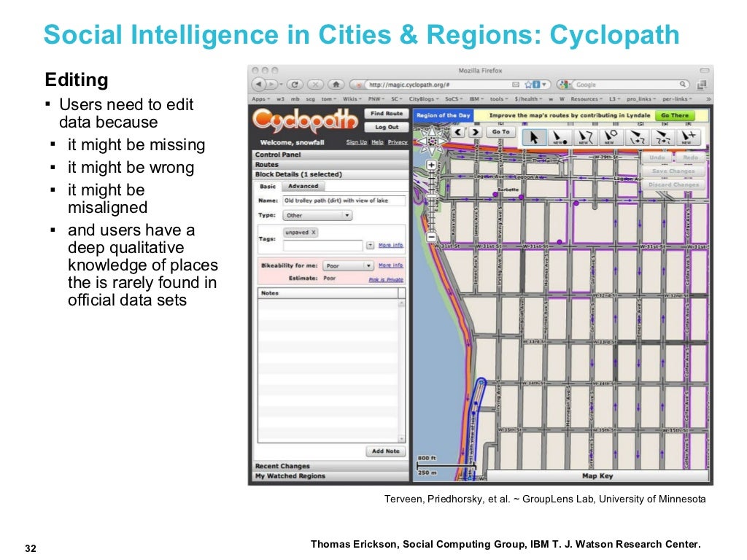The height and width of the screenshot is (560, 747).
Task: Open the CityBlogs bookmarks folder
Action: tap(424, 99)
